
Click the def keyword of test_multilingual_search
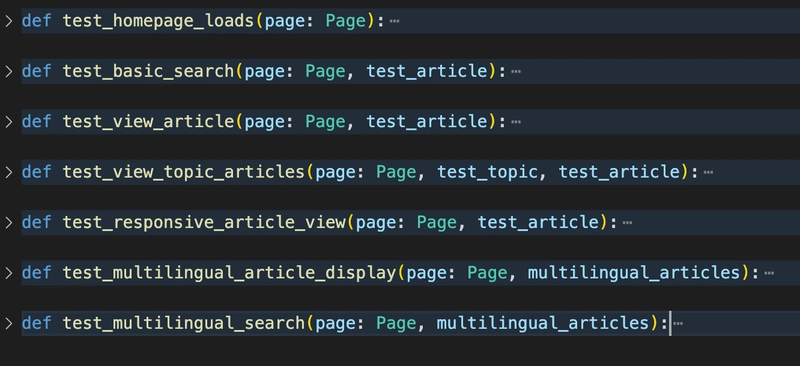[37, 324]
